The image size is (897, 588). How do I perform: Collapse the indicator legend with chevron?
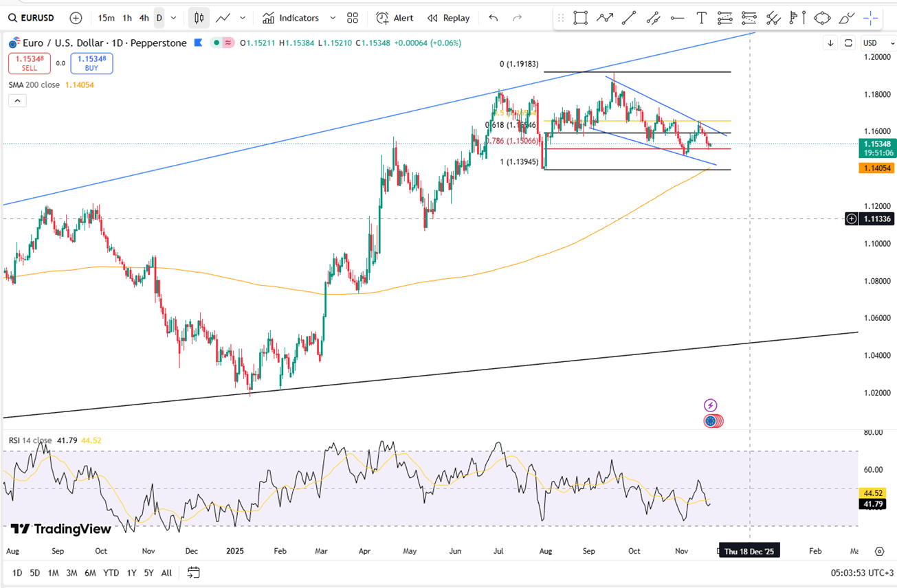point(17,101)
